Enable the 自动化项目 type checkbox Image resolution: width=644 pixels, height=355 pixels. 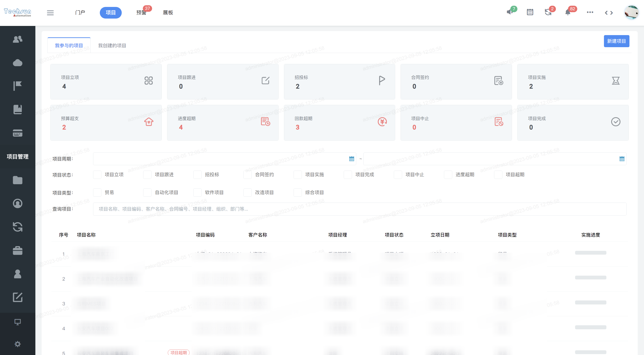point(147,193)
